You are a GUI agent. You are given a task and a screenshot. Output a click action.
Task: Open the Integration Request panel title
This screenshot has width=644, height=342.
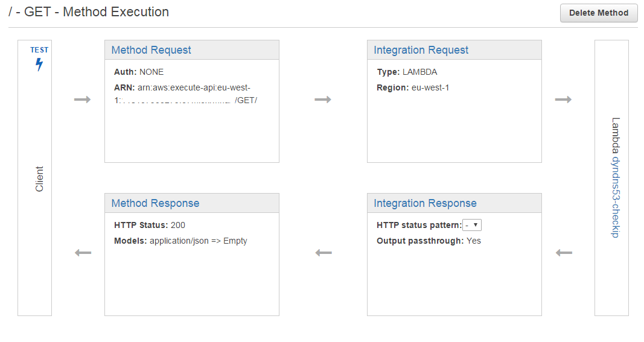coord(421,50)
